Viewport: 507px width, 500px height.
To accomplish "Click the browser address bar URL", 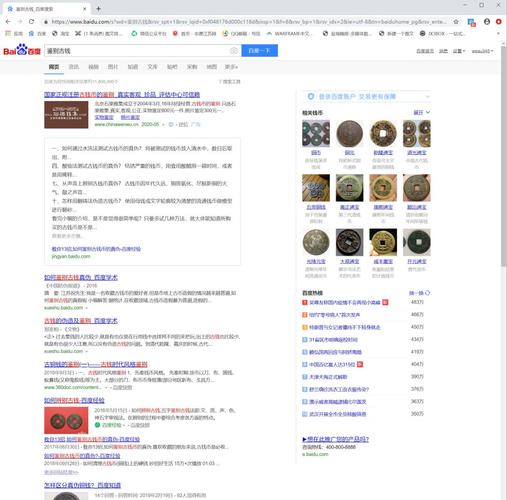I will (x=248, y=22).
